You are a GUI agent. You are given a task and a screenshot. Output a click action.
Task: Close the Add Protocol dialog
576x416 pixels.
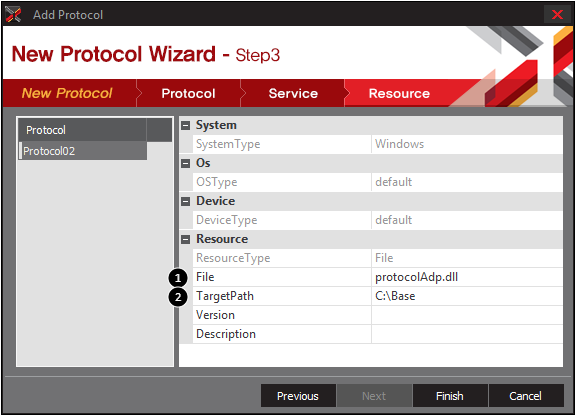tap(557, 15)
